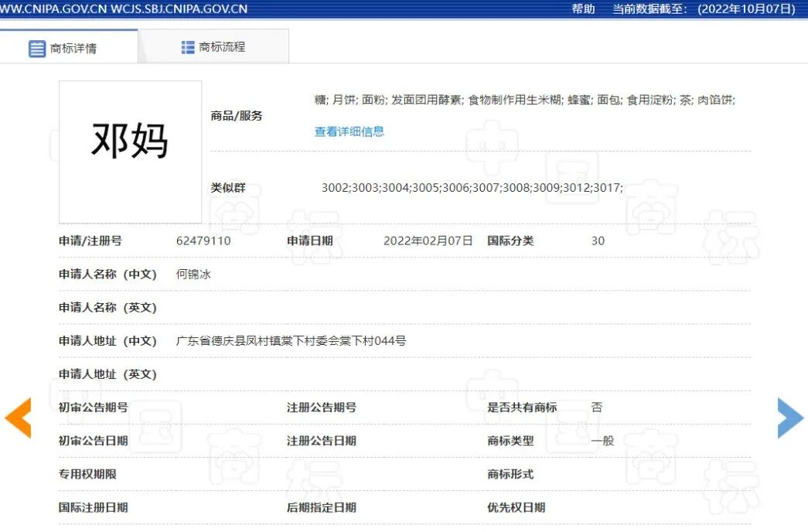Click the WCJS.SBJ.CNIPA.GOV.CN header text

(179, 9)
